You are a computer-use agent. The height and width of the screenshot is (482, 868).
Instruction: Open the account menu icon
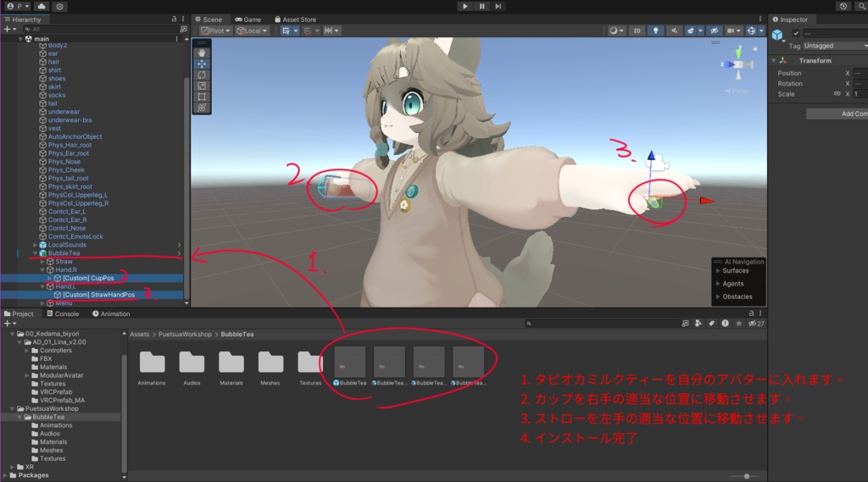point(18,6)
